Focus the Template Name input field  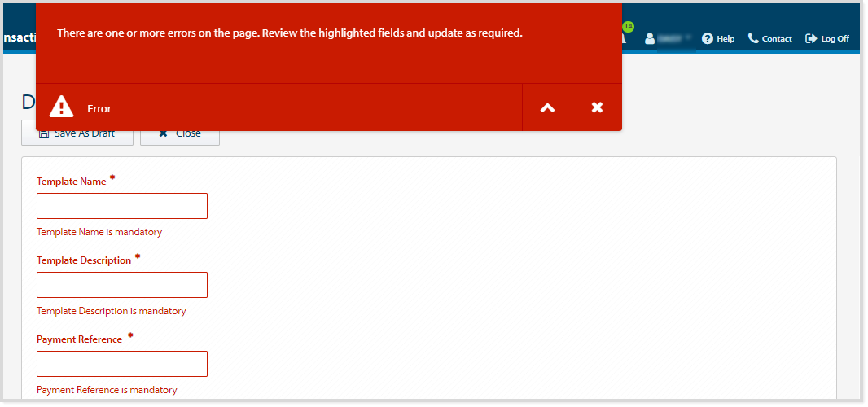point(122,206)
